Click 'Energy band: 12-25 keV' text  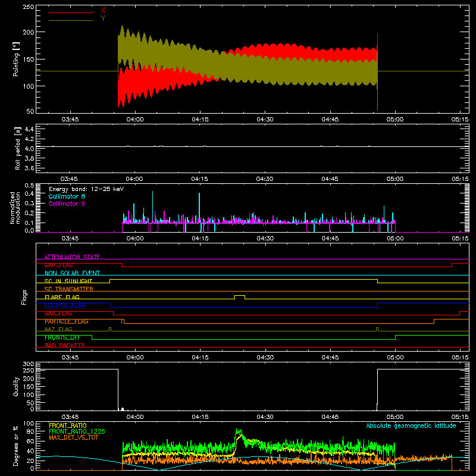coord(86,189)
